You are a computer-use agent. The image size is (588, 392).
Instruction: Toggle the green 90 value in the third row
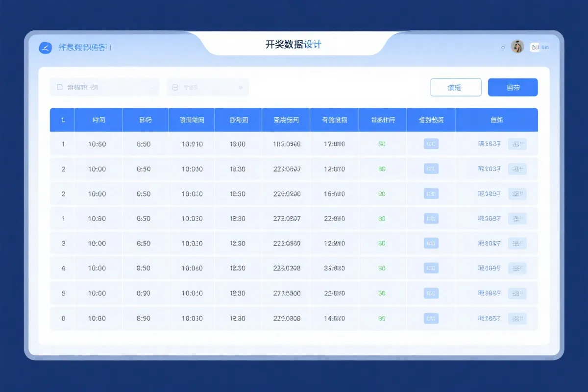pyautogui.click(x=383, y=194)
